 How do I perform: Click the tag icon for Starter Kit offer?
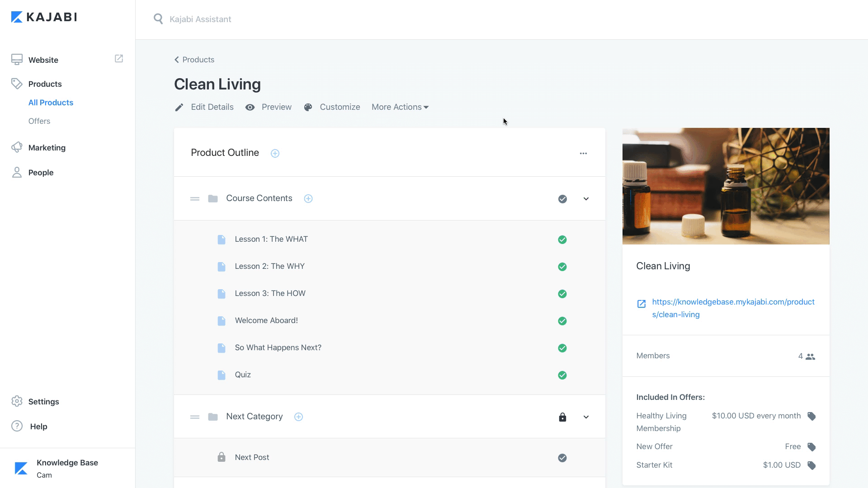(811, 465)
